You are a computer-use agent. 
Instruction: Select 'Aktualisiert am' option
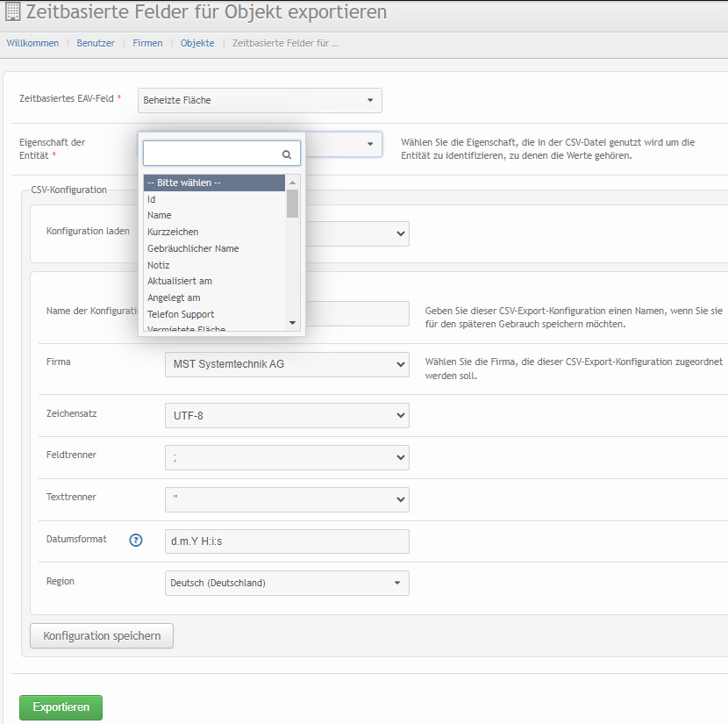click(x=214, y=282)
